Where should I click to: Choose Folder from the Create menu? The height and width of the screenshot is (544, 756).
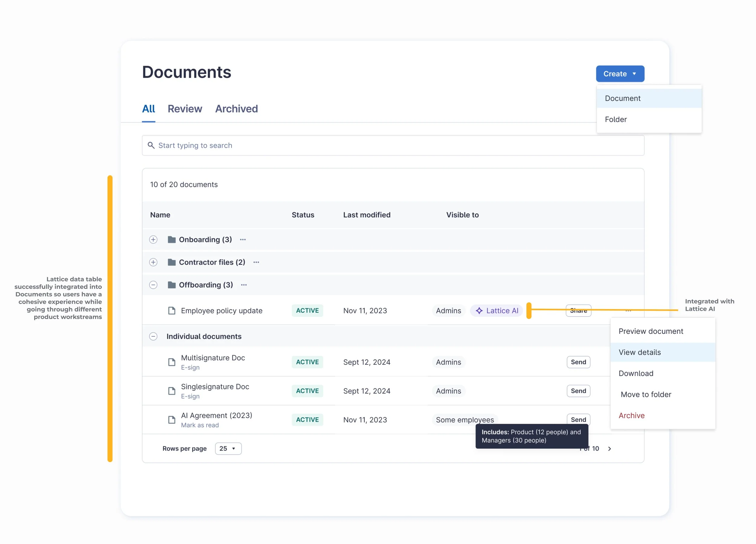coord(649,119)
